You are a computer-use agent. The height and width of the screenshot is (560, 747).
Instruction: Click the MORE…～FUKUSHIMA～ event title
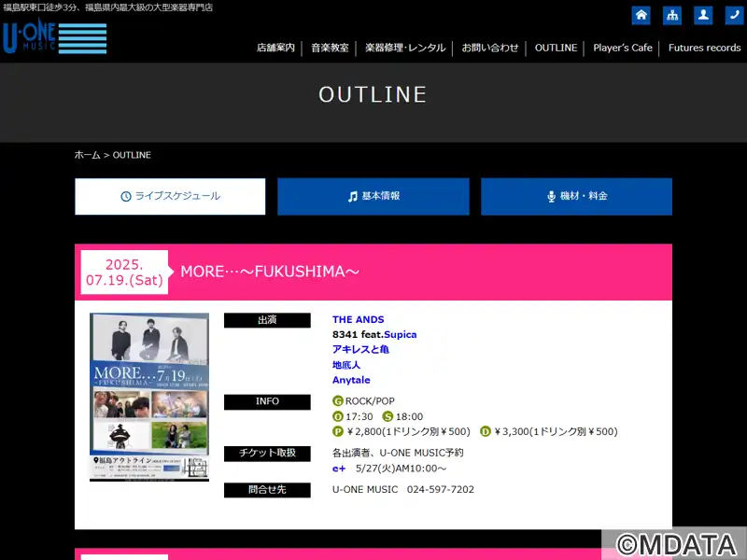click(x=270, y=272)
